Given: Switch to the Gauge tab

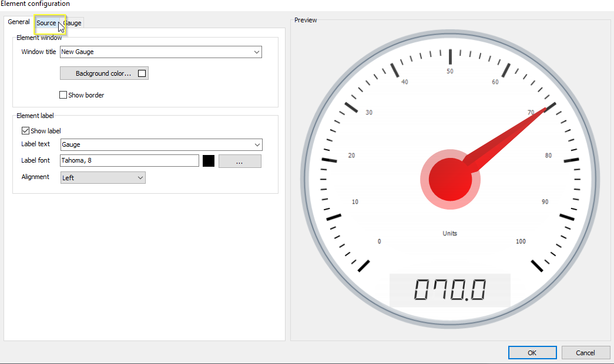Looking at the screenshot, I should pyautogui.click(x=72, y=22).
